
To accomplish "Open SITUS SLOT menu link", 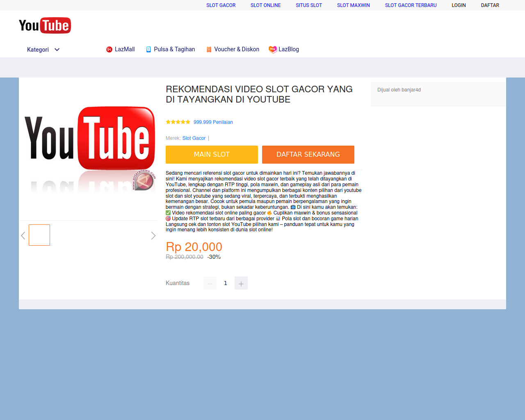I will pyautogui.click(x=309, y=5).
